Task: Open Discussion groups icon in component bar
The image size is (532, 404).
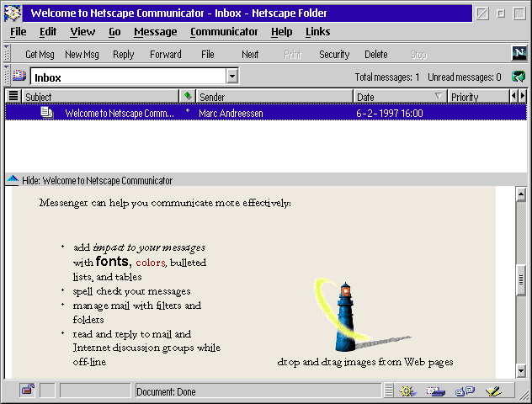Action: point(465,391)
